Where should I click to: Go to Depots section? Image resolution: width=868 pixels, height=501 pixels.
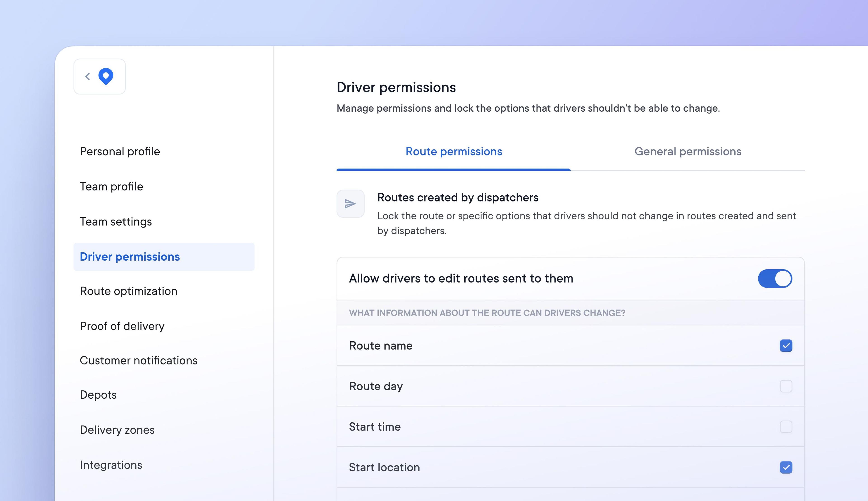coord(98,395)
